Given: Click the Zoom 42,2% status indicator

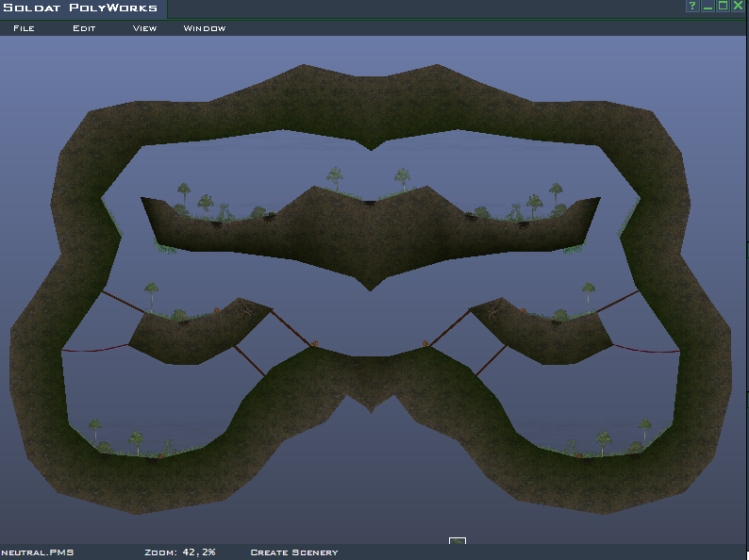Looking at the screenshot, I should [180, 552].
